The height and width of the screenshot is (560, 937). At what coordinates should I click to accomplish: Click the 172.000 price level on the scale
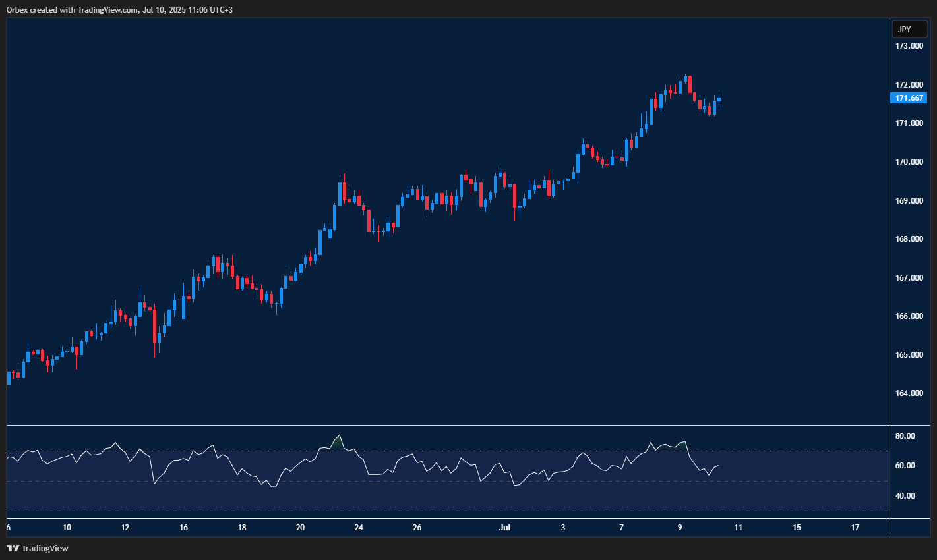point(909,84)
